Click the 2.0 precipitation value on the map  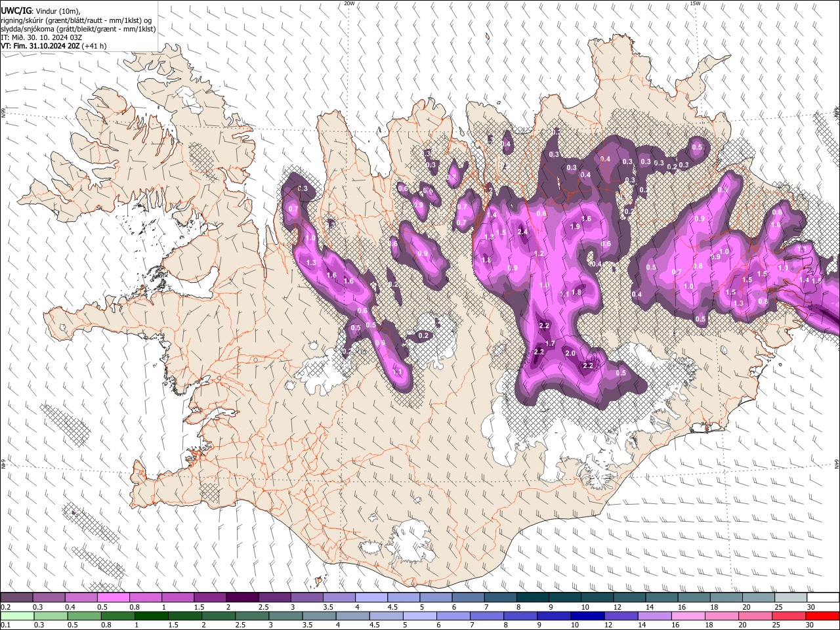pyautogui.click(x=570, y=354)
